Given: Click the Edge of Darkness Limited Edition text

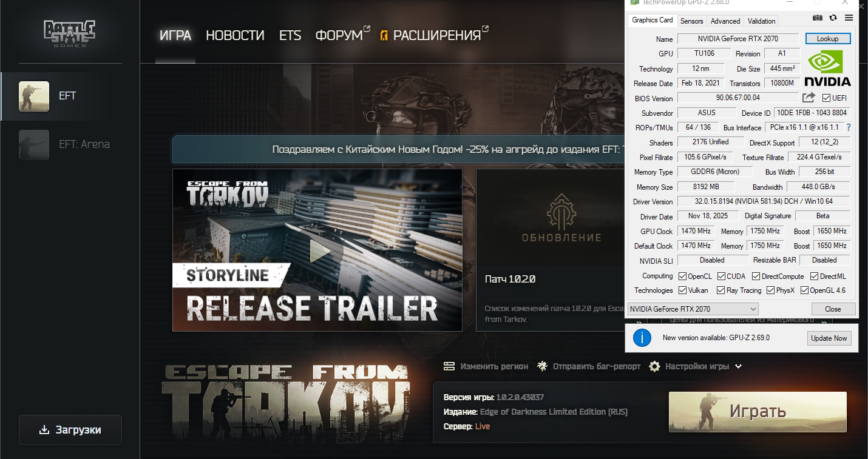Looking at the screenshot, I should [554, 412].
